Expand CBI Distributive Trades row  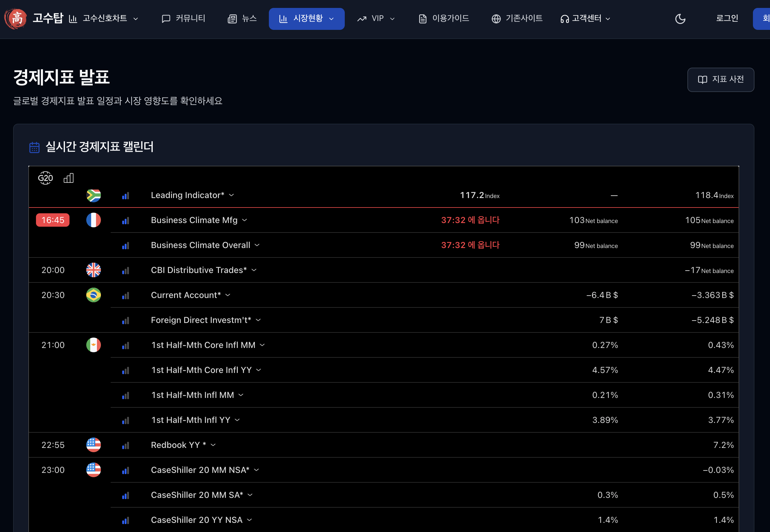[254, 270]
